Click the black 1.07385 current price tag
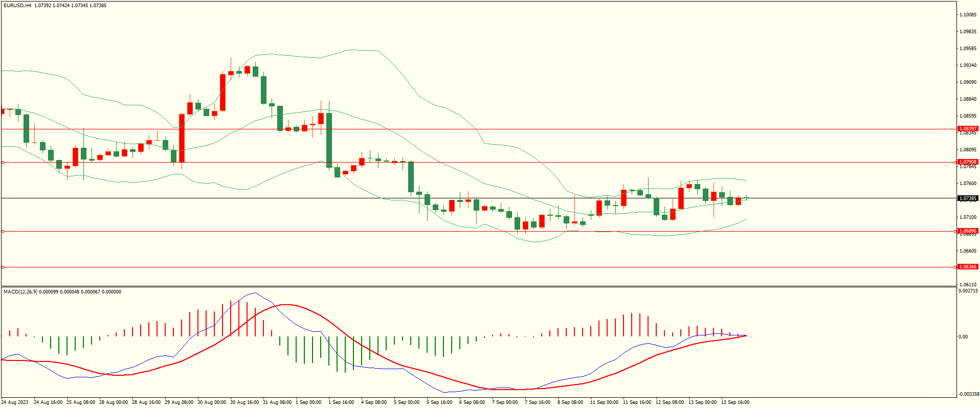 click(x=968, y=198)
